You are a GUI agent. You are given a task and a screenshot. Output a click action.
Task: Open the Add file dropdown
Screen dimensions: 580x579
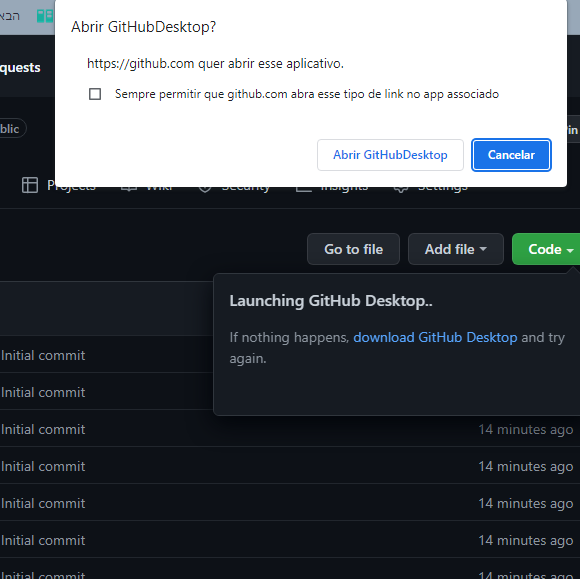(455, 249)
